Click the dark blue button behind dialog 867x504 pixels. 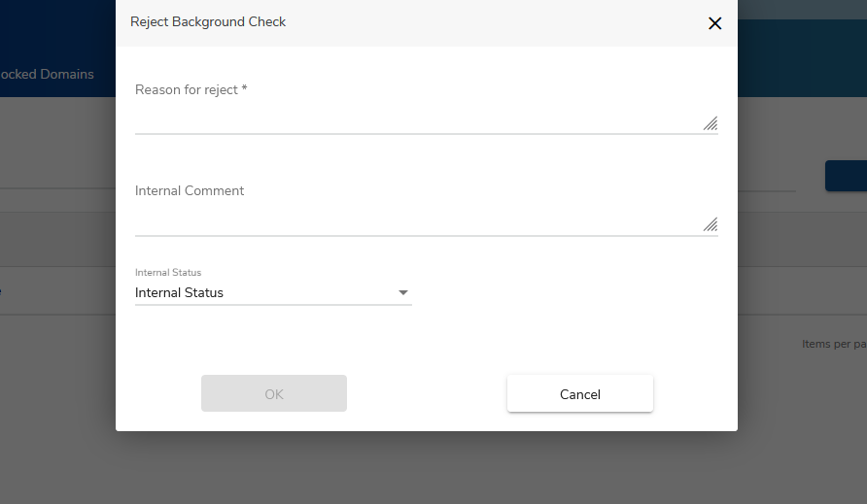pos(846,176)
